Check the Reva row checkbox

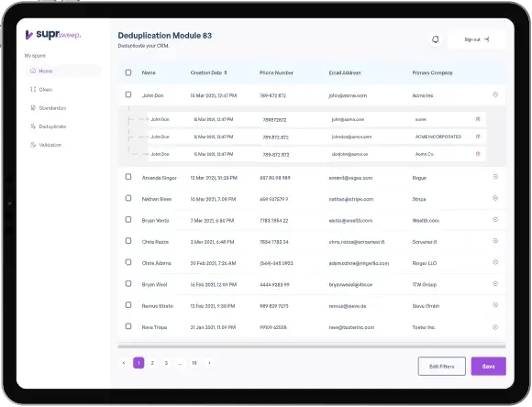click(x=128, y=326)
